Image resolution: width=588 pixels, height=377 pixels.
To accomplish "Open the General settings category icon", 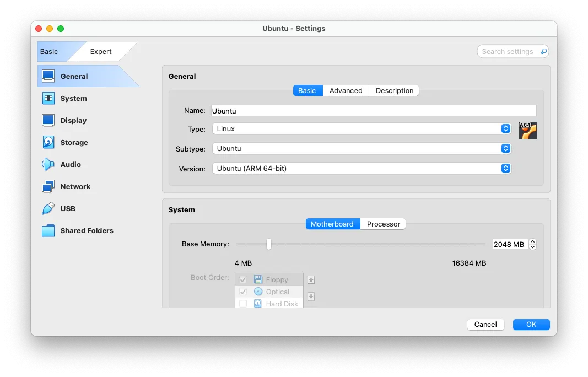I will [x=48, y=76].
